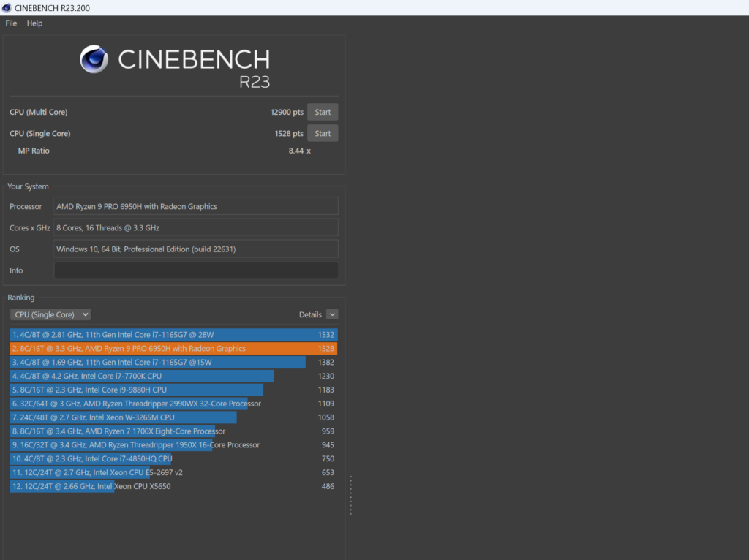
Task: Click the Cores x GHz field
Action: 196,227
